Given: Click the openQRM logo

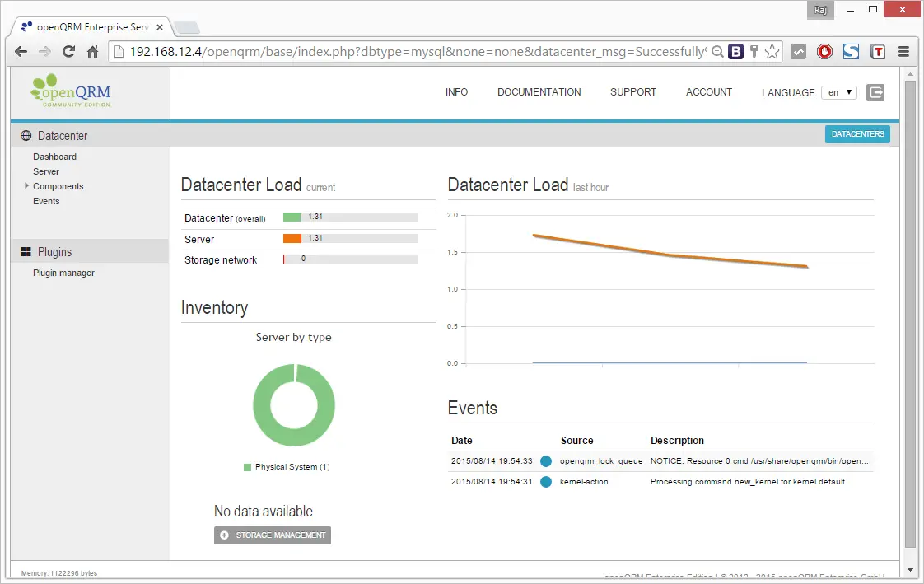Looking at the screenshot, I should click(x=71, y=91).
